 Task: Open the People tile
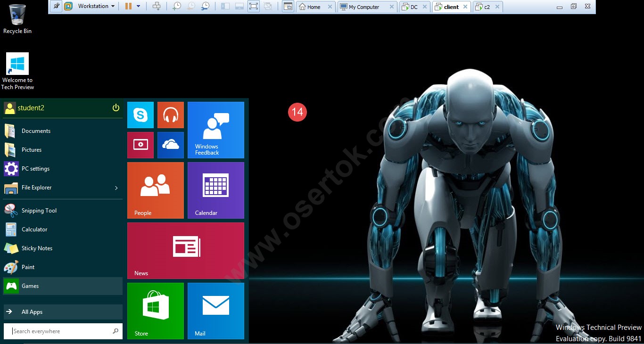[156, 190]
